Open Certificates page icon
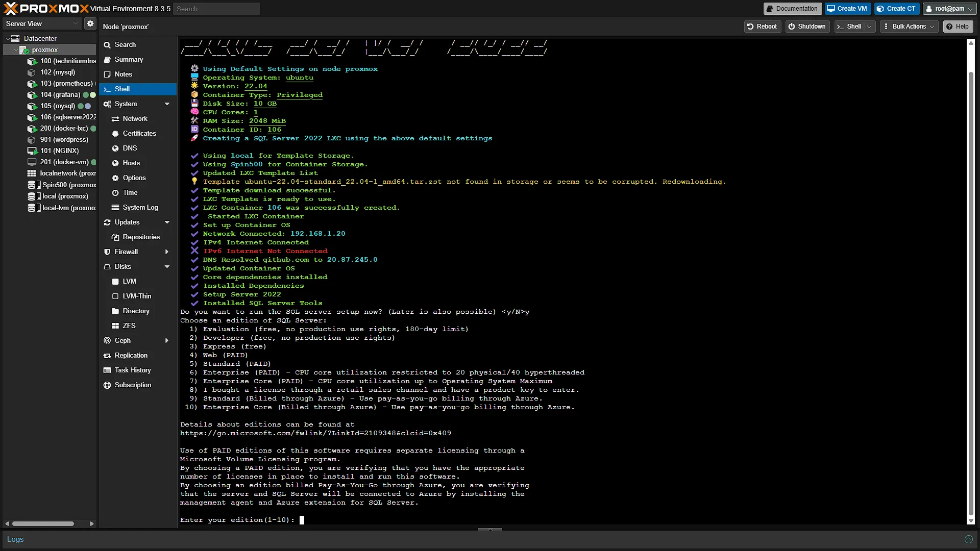The width and height of the screenshot is (980, 551). tap(115, 134)
